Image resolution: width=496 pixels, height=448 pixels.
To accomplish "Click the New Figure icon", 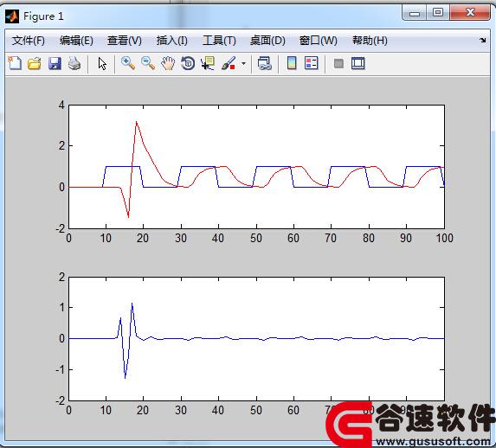I will pos(15,63).
